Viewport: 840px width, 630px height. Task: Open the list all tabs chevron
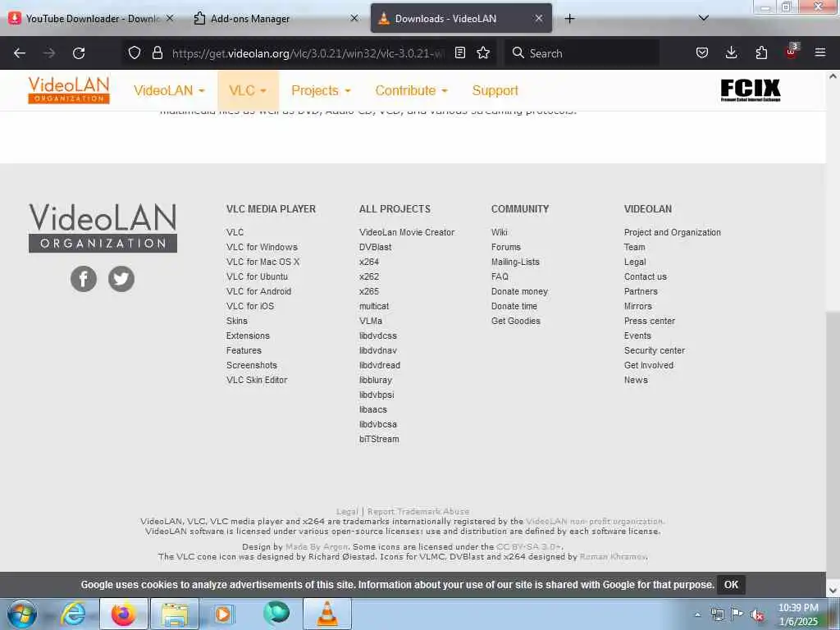tap(704, 18)
